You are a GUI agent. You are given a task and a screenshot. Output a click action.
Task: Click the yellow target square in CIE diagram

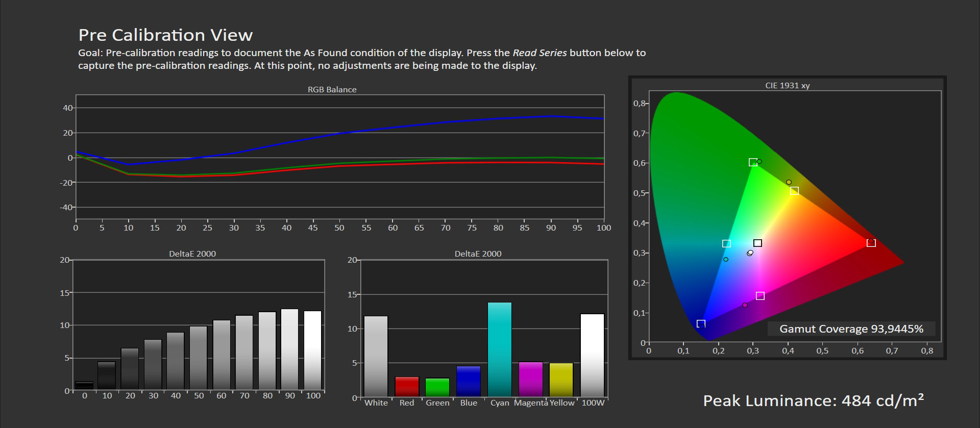794,191
